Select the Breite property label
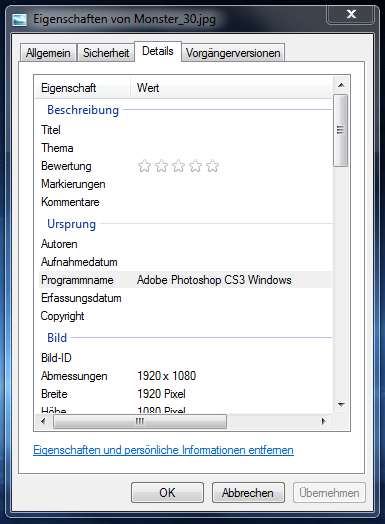Image resolution: width=385 pixels, height=524 pixels. (54, 394)
